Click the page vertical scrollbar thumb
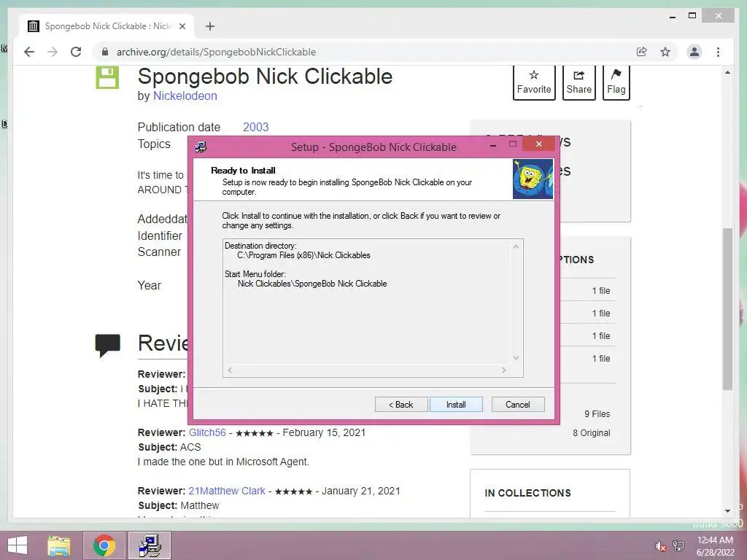Viewport: 747px width, 560px height. click(727, 309)
